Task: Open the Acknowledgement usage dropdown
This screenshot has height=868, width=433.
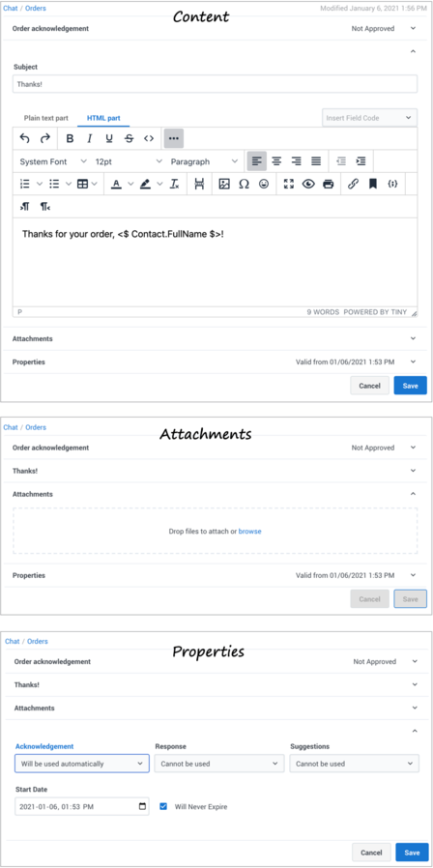Action: coord(82,764)
